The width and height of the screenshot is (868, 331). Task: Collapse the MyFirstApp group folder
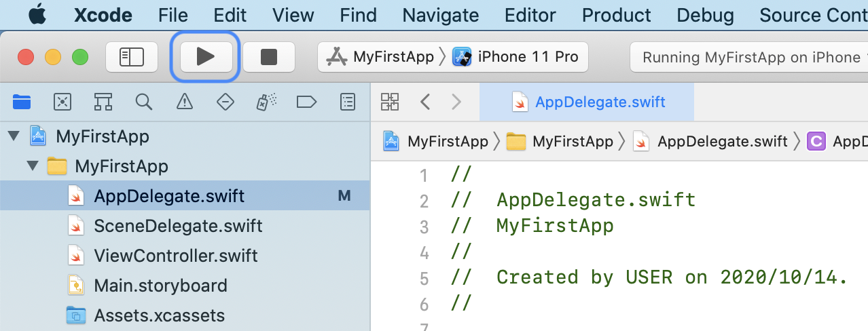click(x=32, y=166)
